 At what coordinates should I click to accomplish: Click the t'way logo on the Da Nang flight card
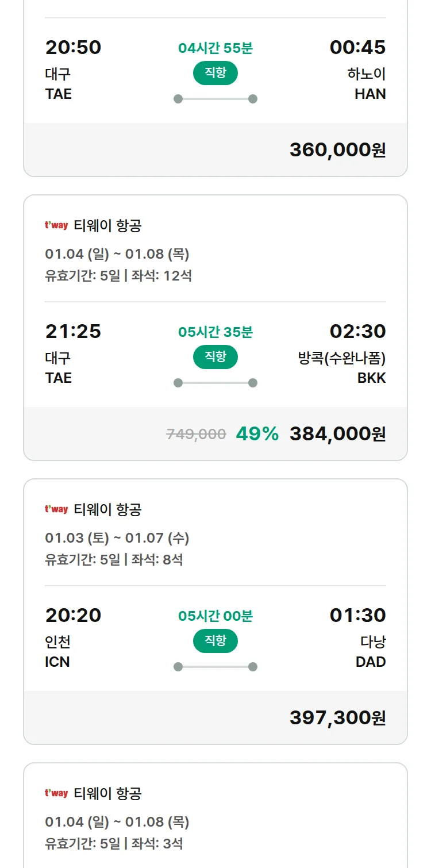coord(56,509)
